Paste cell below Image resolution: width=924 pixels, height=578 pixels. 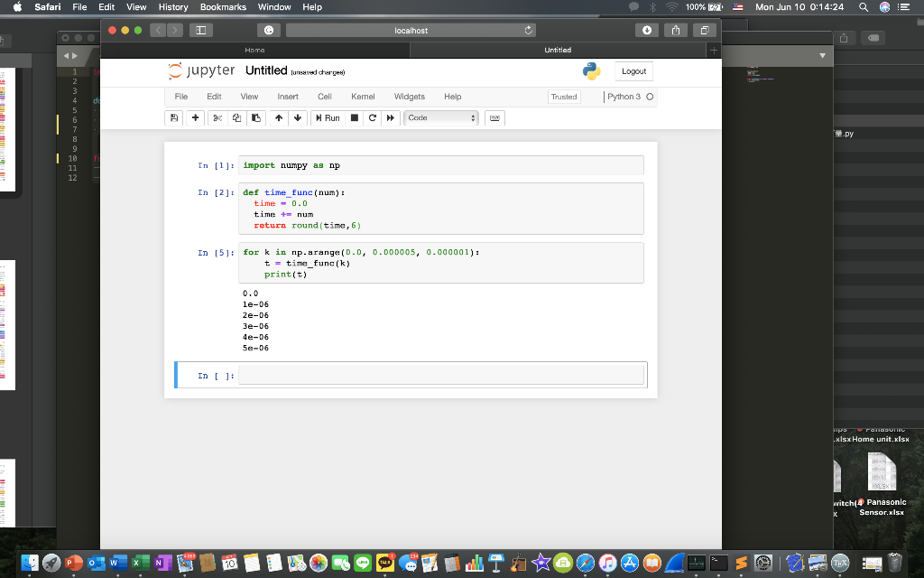coord(255,117)
